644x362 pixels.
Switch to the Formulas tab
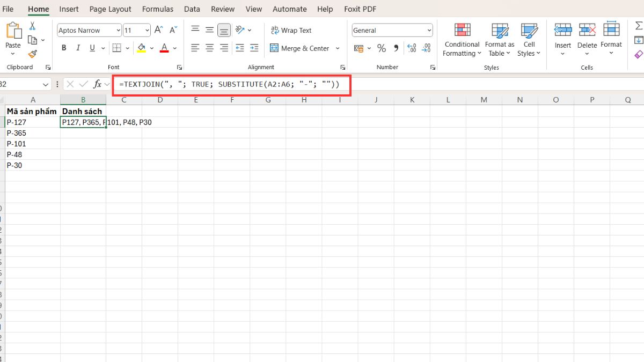pos(158,9)
